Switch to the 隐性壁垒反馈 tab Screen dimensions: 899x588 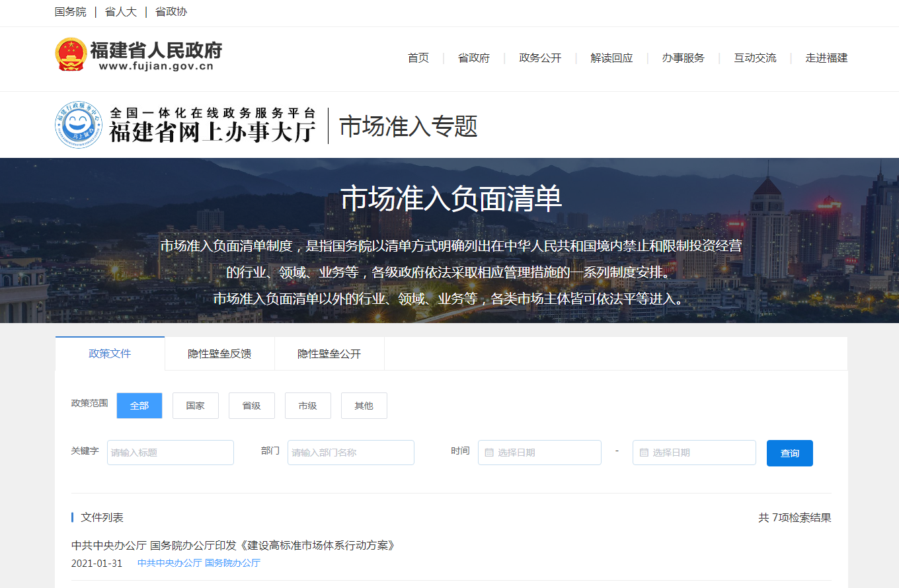click(219, 353)
